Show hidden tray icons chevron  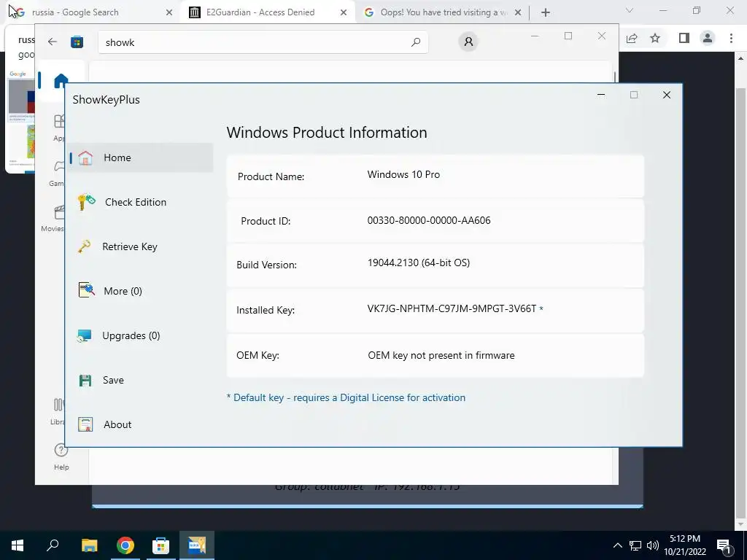click(617, 545)
